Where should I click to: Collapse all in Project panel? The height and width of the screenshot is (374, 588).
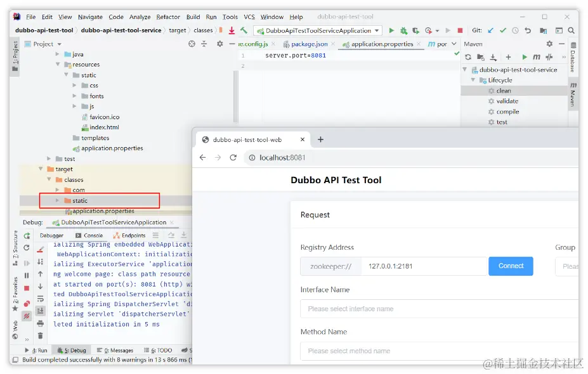pos(204,44)
